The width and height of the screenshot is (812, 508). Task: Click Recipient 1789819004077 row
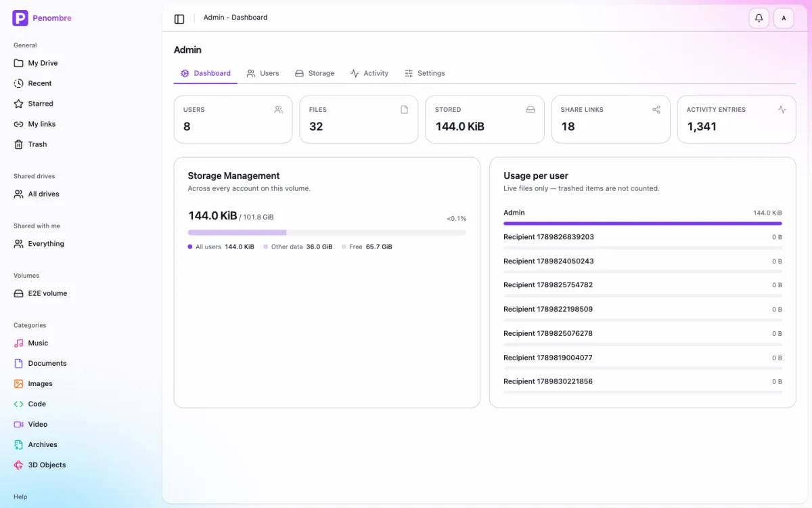[x=643, y=362]
